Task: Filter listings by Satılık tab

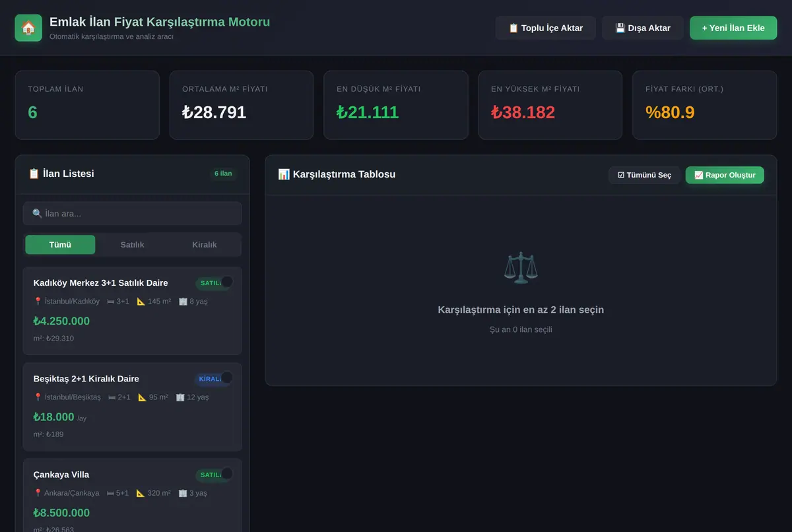Action: pos(132,245)
